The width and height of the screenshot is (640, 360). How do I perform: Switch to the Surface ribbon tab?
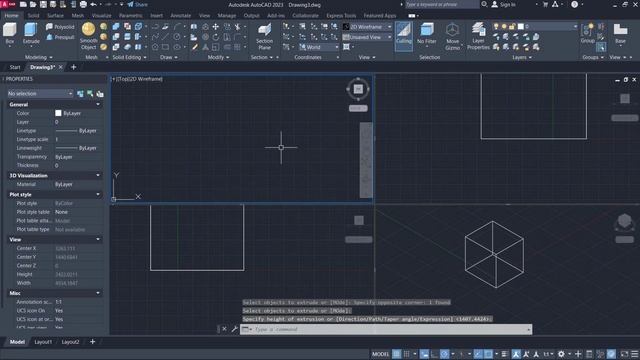pyautogui.click(x=55, y=16)
